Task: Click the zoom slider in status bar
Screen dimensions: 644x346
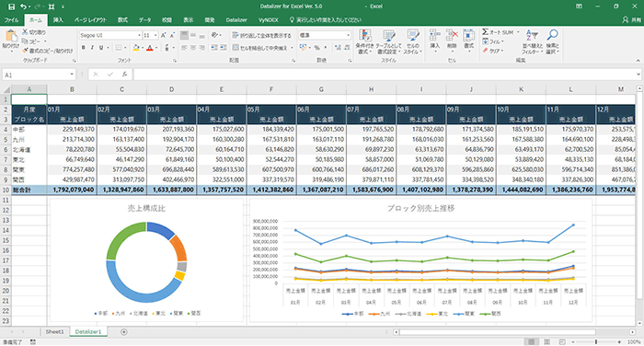Action: (x=596, y=342)
